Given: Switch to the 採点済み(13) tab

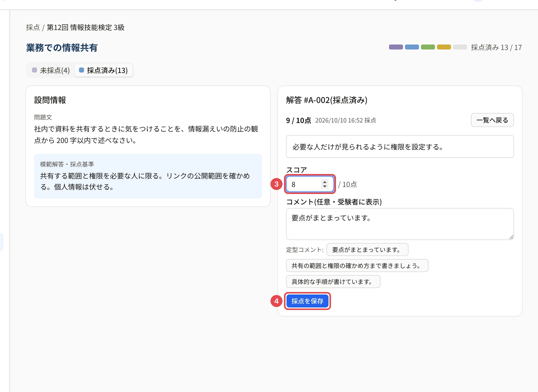Looking at the screenshot, I should tap(103, 70).
